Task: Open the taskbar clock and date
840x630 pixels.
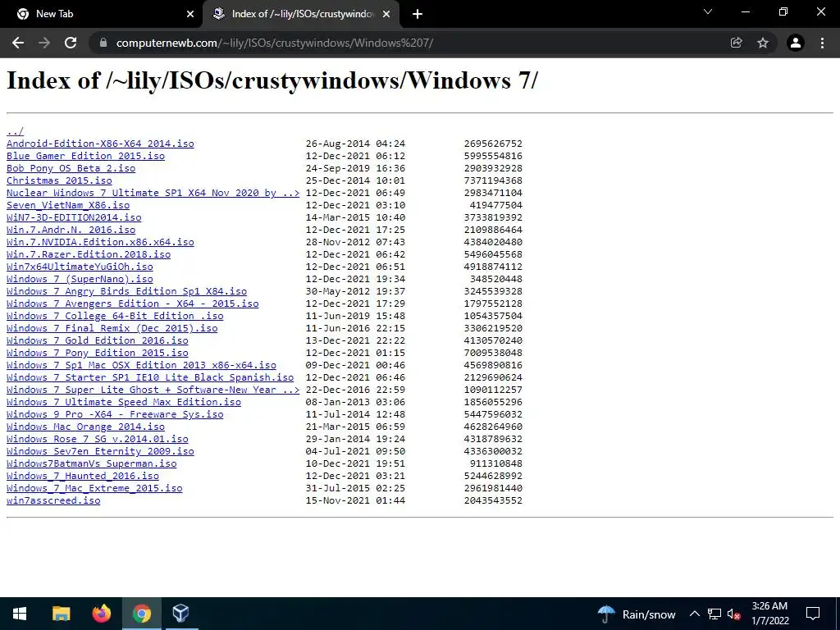Action: [769, 614]
